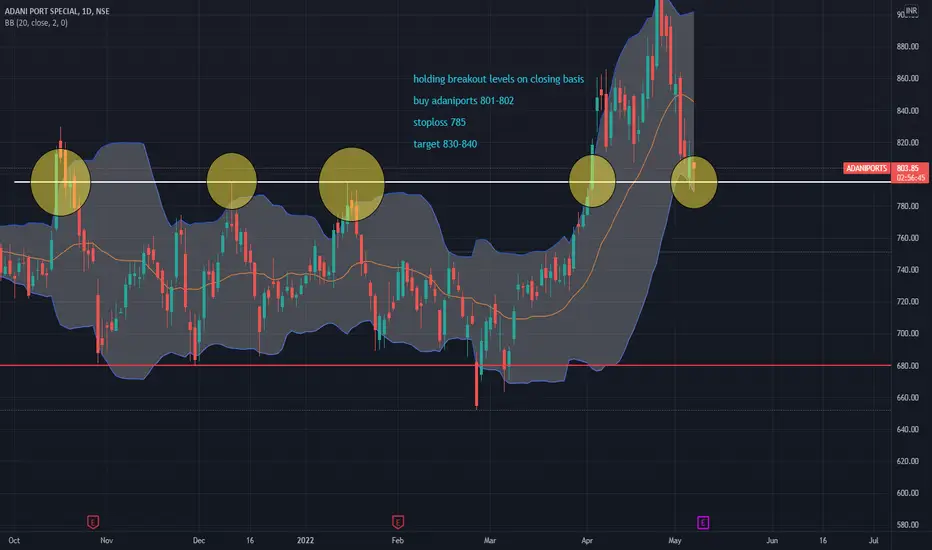Click the 02:56:45 countdown timer label

(x=910, y=178)
